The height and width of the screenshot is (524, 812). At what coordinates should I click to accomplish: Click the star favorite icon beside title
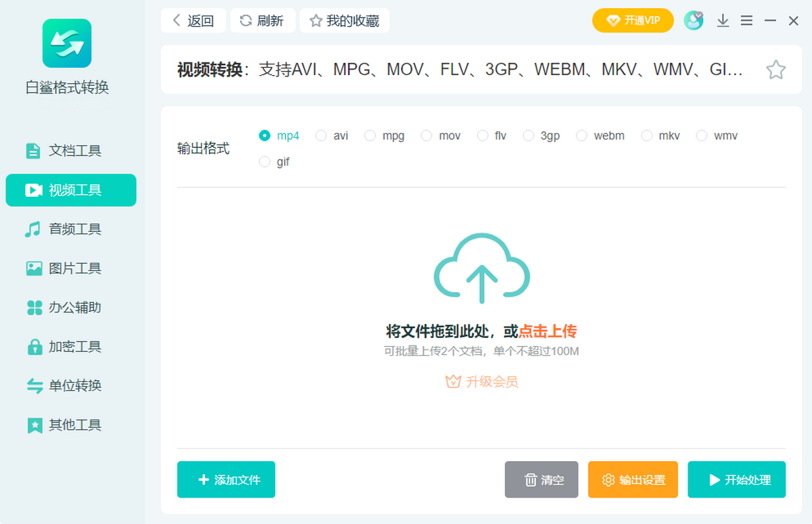[x=775, y=70]
